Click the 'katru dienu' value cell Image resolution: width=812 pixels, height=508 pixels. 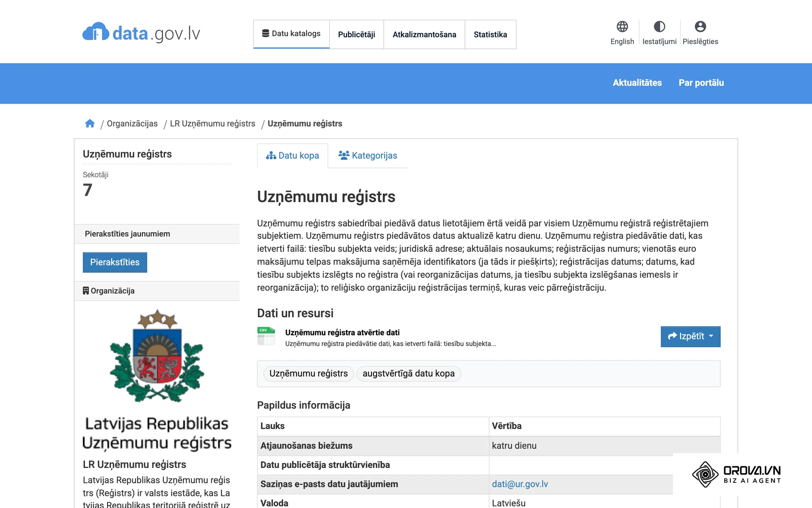[x=604, y=446]
